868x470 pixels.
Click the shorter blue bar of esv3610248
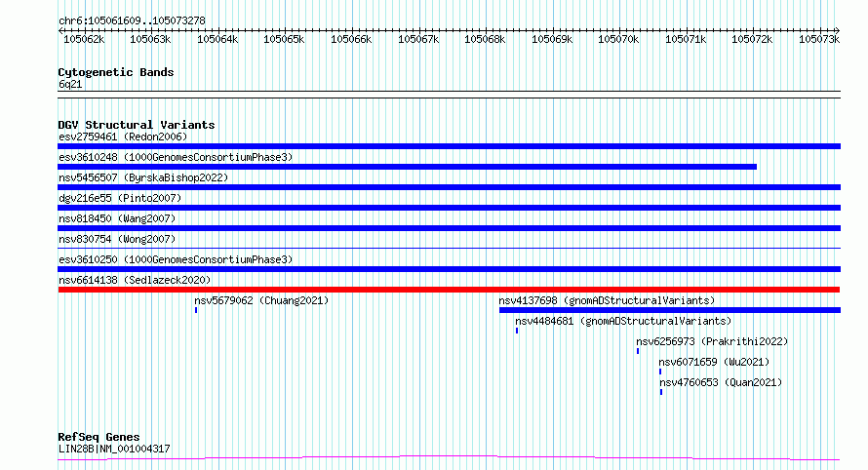point(407,167)
